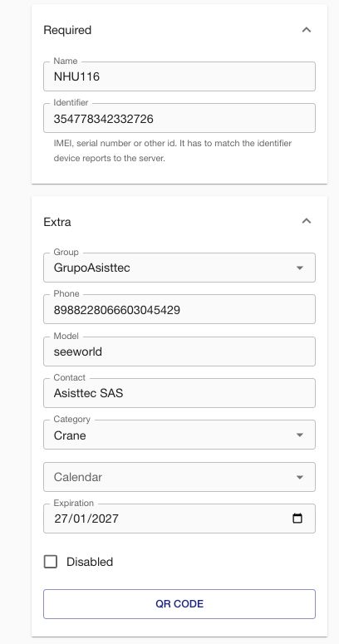Open the Calendar dropdown arrow
This screenshot has width=339, height=644.
point(300,477)
